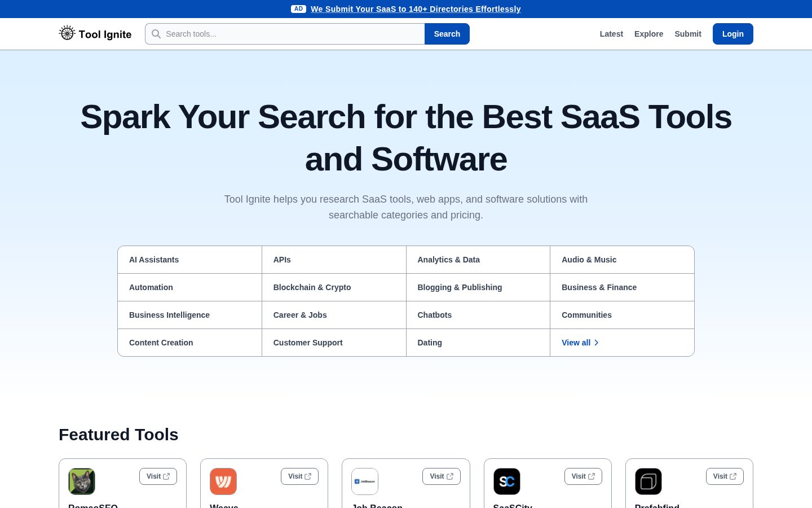
Task: Select the Chatbots category
Action: pyautogui.click(x=478, y=315)
